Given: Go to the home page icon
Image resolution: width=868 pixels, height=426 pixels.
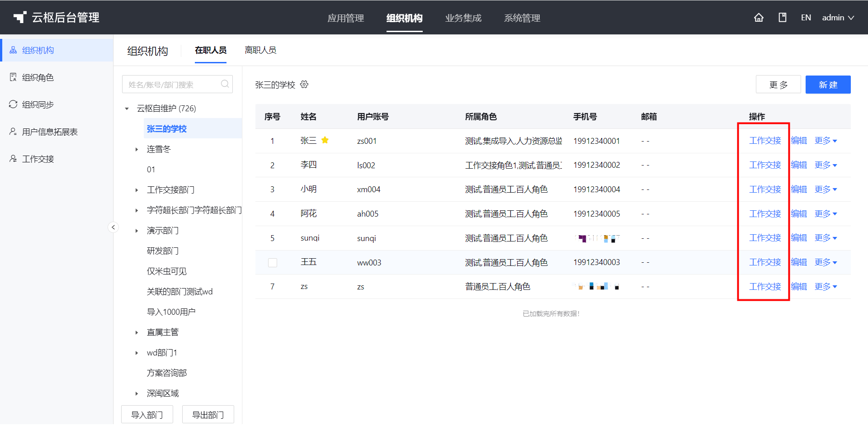Looking at the screenshot, I should [x=759, y=18].
